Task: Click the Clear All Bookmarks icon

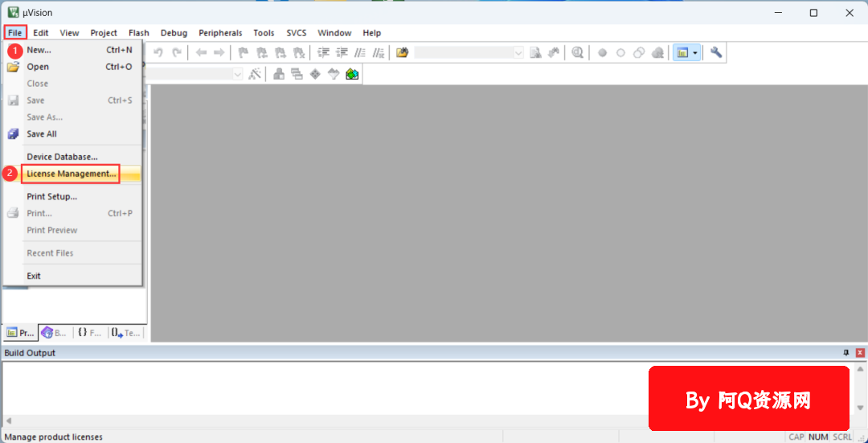Action: [299, 52]
